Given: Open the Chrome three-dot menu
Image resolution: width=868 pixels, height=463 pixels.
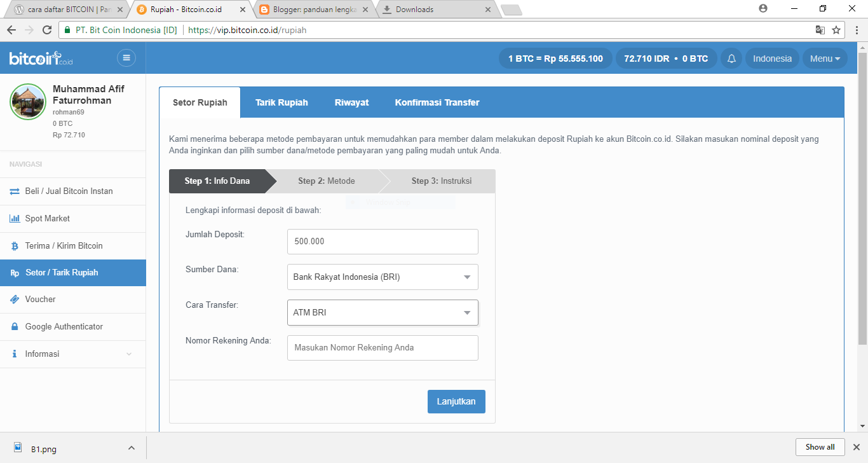Looking at the screenshot, I should click(856, 30).
